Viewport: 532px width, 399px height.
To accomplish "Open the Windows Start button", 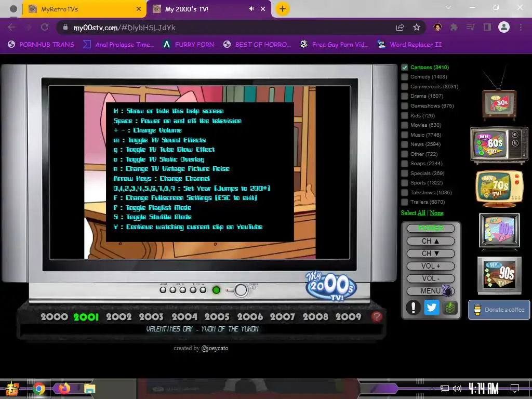I will click(12, 389).
